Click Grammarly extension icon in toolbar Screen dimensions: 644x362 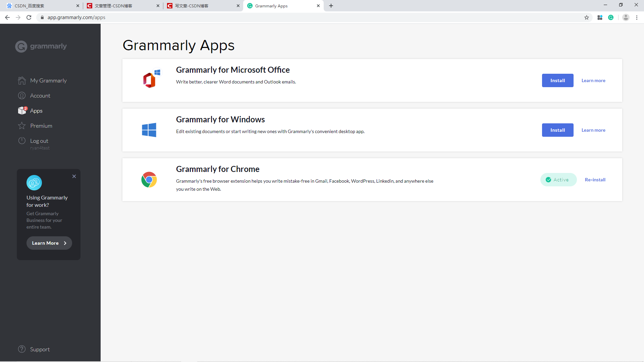click(611, 17)
